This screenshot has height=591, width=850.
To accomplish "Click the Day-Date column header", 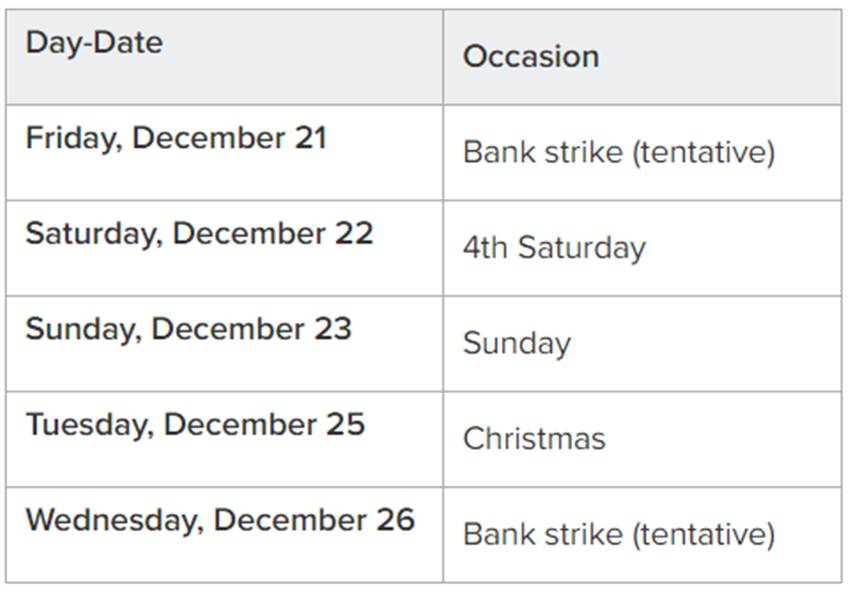I will 94,43.
